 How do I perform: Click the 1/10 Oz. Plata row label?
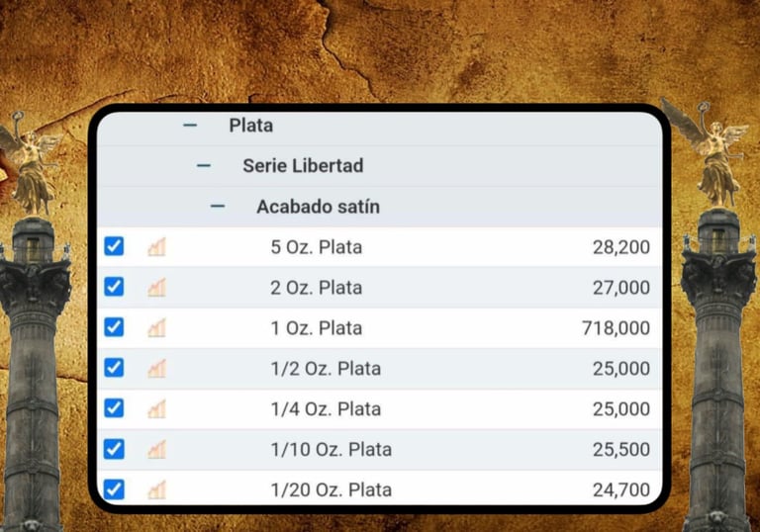pos(332,450)
